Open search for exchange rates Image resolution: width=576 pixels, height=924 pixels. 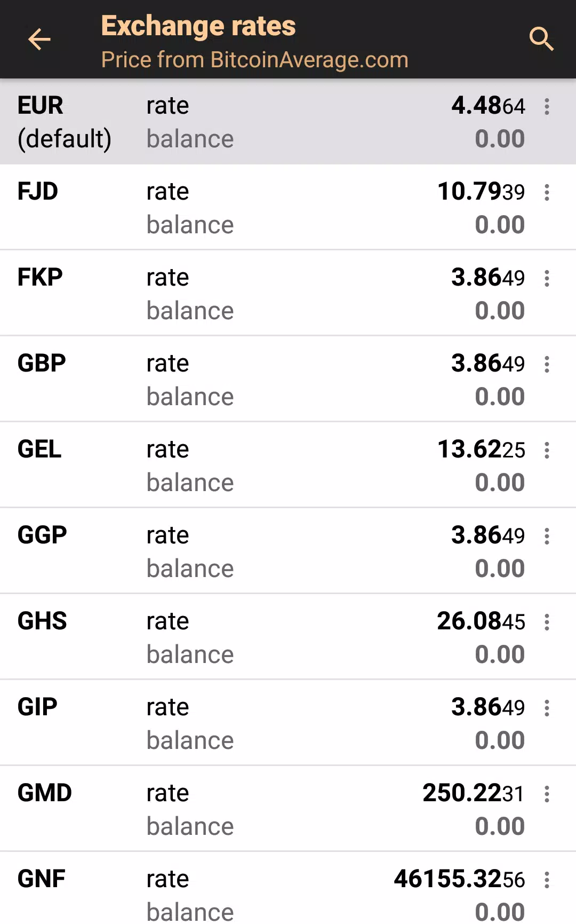pos(541,40)
